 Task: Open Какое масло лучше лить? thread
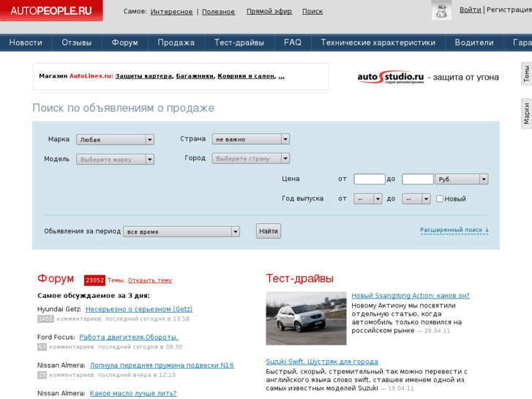(x=133, y=393)
